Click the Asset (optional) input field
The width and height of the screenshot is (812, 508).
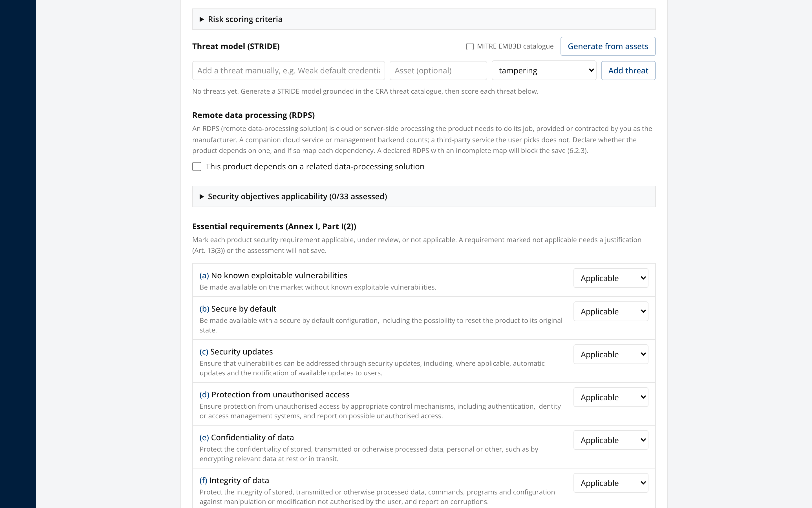(x=438, y=71)
